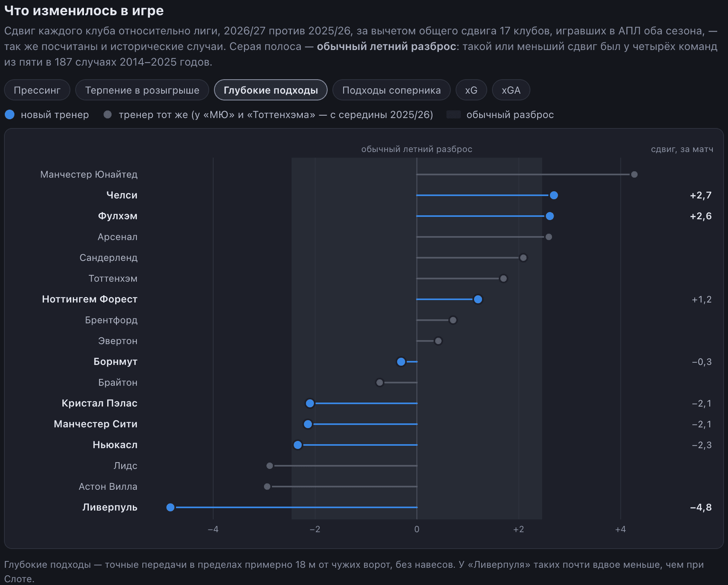Click the +4 axis tick label
Screen dimensions: 728x585
pos(620,529)
